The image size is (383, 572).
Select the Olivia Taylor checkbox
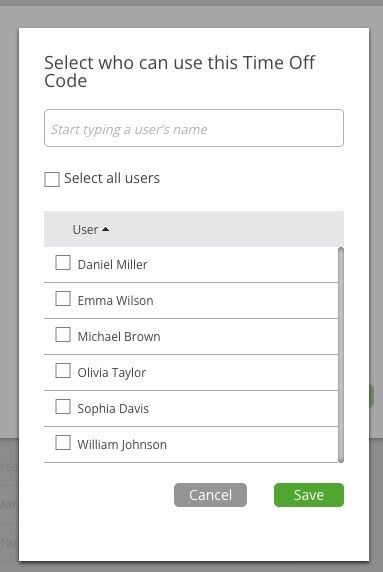[x=63, y=371]
